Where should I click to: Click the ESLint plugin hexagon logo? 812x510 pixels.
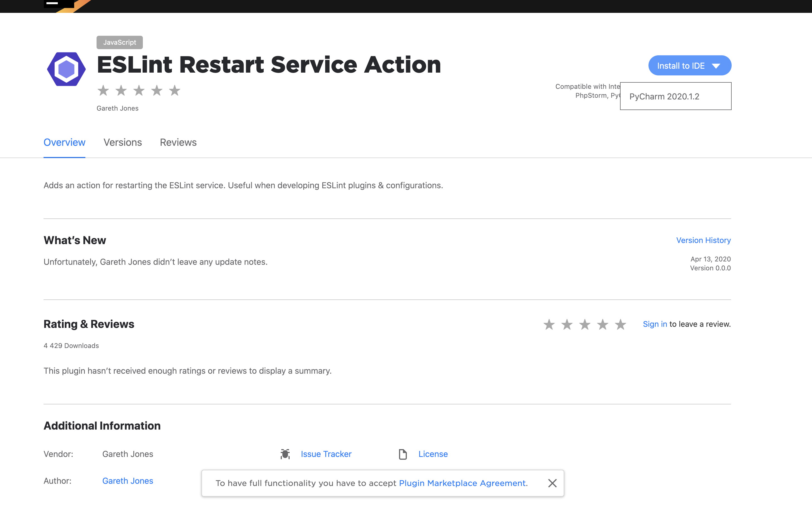click(x=66, y=69)
